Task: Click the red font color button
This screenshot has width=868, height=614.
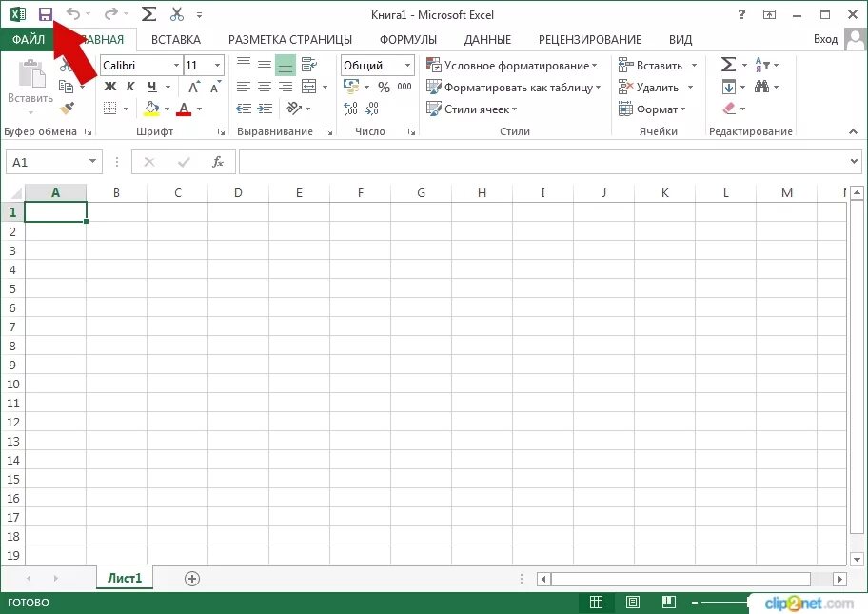Action: pos(184,109)
